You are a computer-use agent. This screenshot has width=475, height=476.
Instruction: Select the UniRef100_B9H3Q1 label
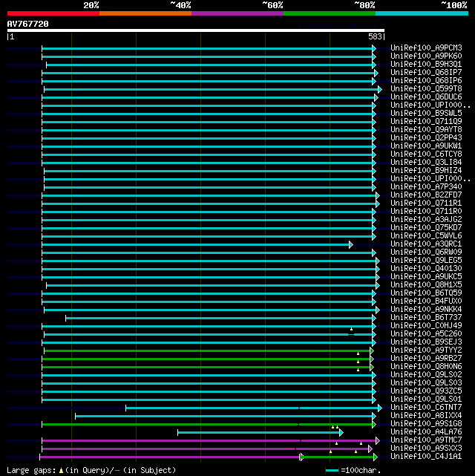(426, 65)
